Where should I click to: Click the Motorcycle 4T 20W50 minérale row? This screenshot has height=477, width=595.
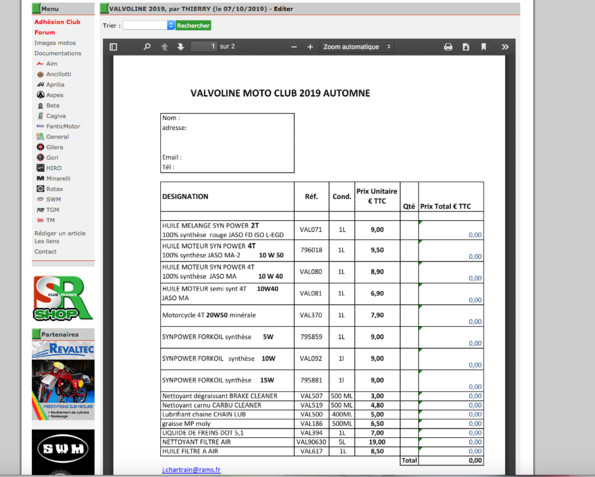[322, 315]
